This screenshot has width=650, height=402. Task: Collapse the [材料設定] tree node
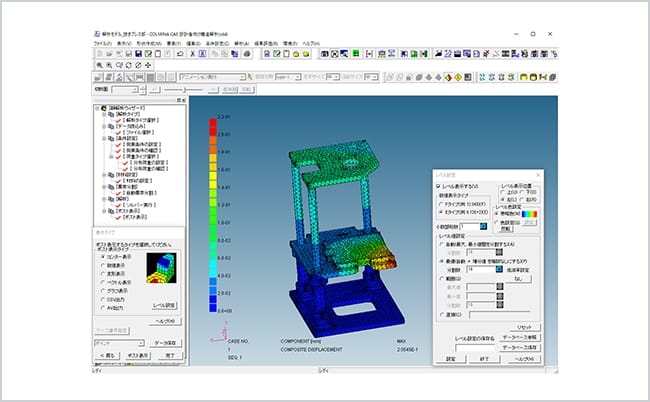[x=104, y=175]
